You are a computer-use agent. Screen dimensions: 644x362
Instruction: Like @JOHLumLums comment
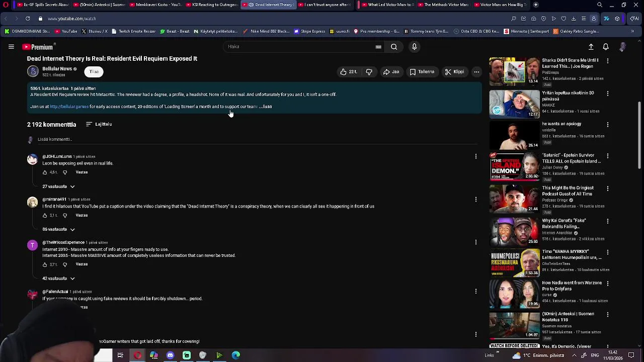[45, 172]
